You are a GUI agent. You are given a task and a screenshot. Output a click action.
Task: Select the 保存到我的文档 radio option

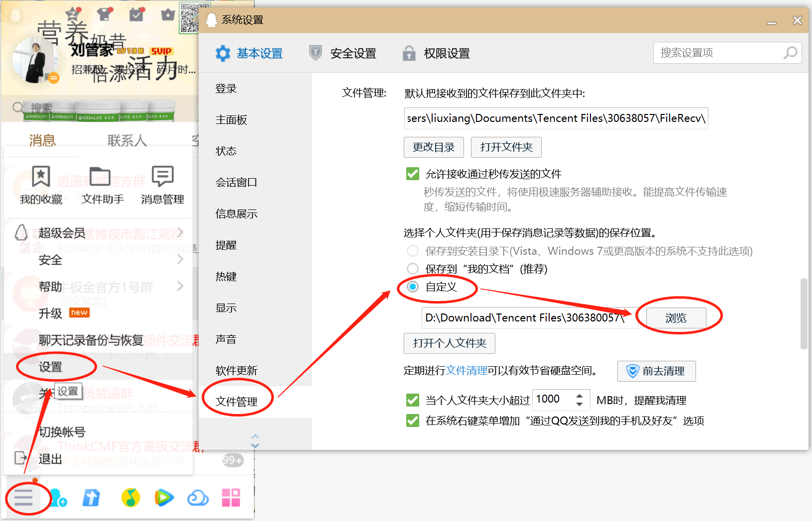coord(413,269)
